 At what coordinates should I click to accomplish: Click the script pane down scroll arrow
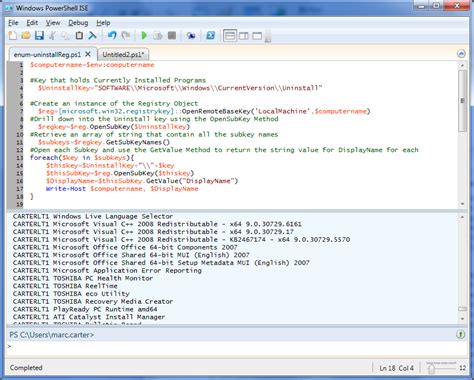pyautogui.click(x=462, y=204)
